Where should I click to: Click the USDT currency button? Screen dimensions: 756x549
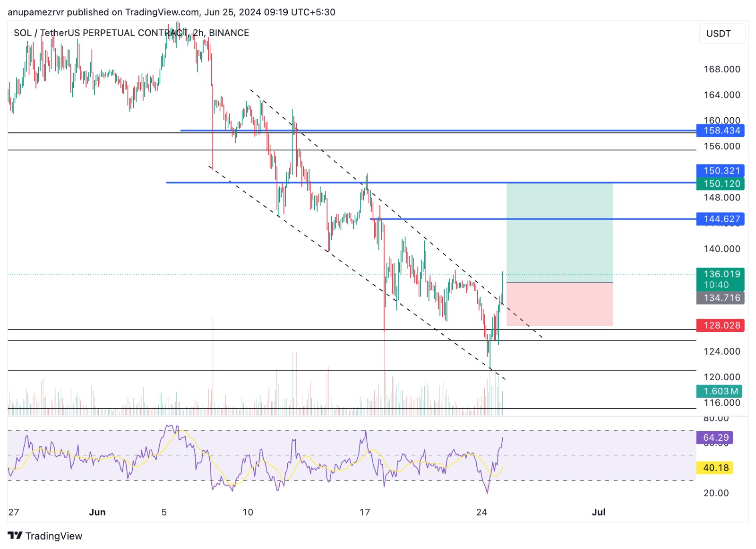point(722,34)
